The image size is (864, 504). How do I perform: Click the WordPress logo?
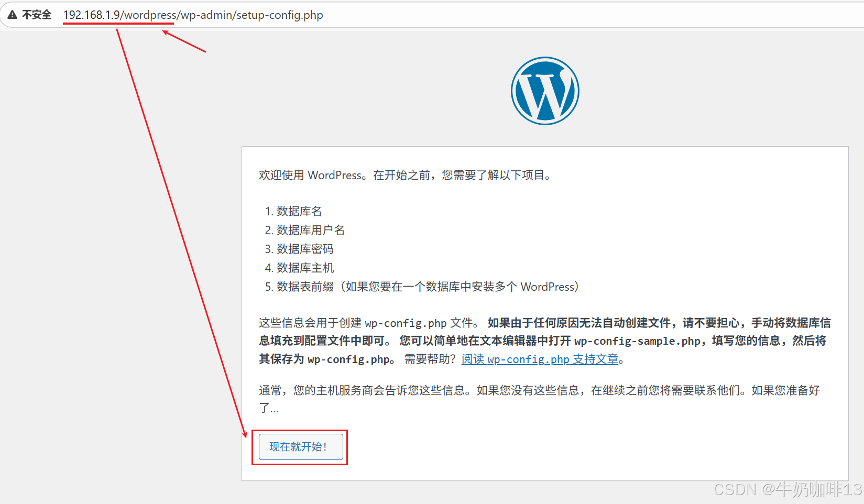(545, 91)
